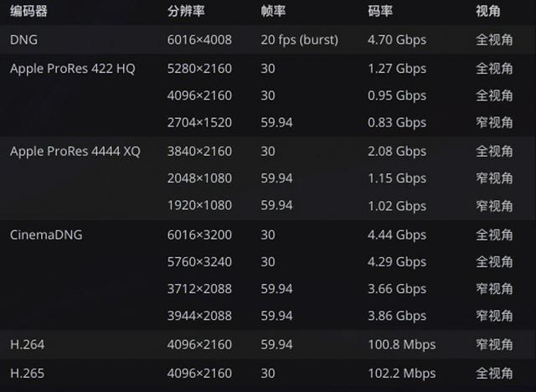
Task: Select the 2704×1520 resolution cell
Action: (x=199, y=122)
